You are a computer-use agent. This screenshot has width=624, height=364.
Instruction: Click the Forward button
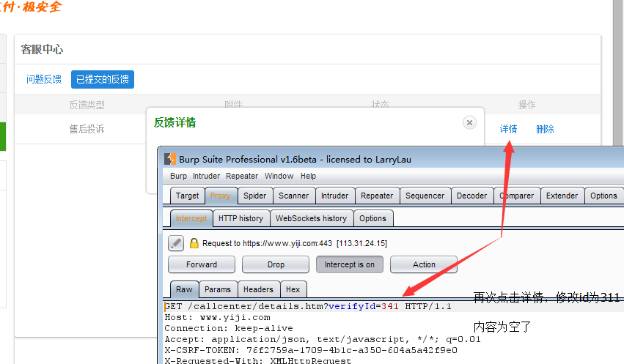(202, 264)
